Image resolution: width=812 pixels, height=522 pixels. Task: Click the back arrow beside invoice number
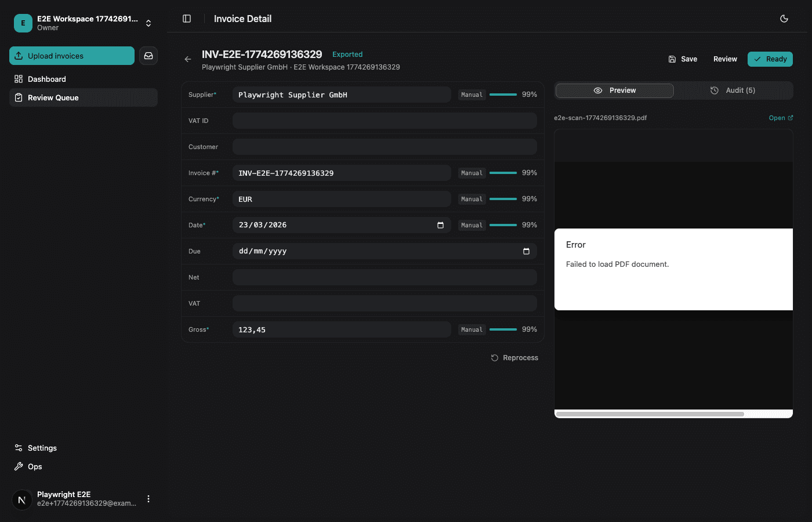(188, 59)
